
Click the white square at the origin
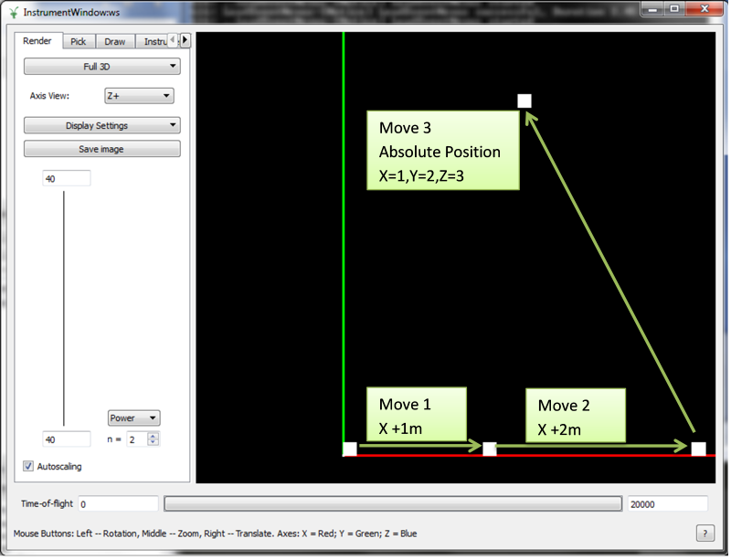tap(349, 449)
